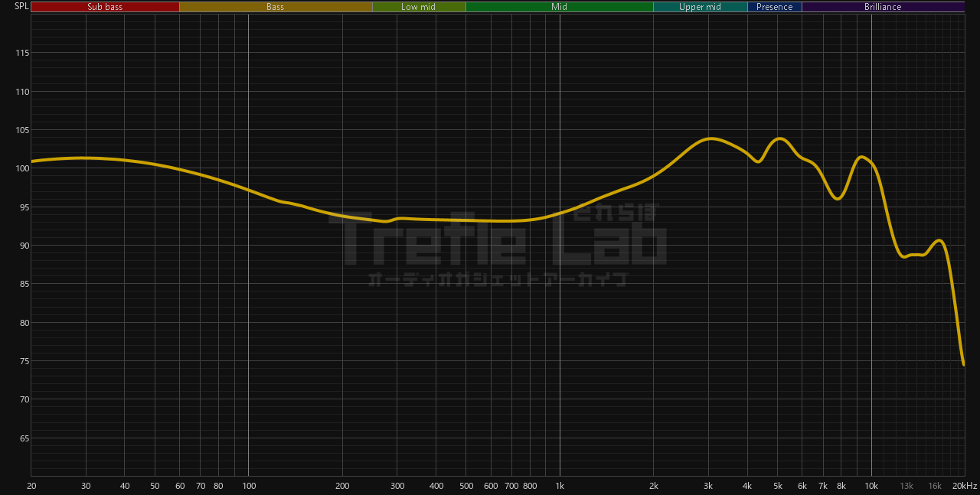Click the 60 label on the frequency axis
The image size is (980, 495).
click(x=180, y=486)
